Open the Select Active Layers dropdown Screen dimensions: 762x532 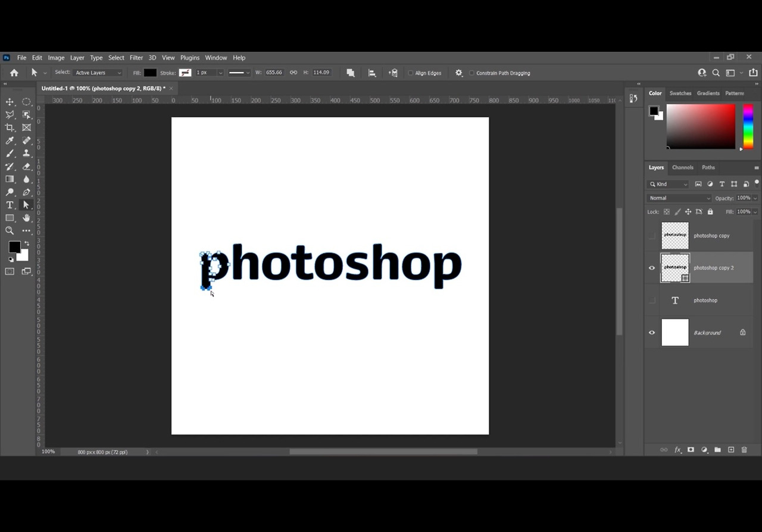click(x=98, y=73)
